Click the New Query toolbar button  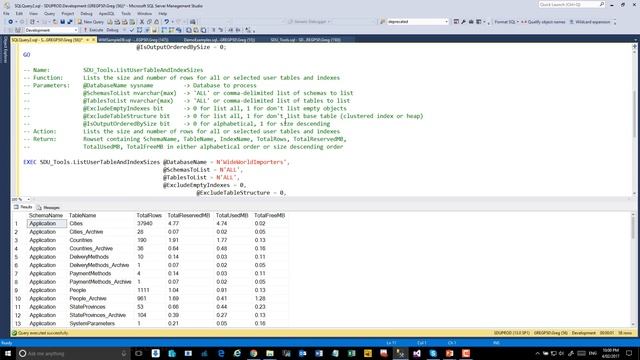pyautogui.click(x=91, y=22)
